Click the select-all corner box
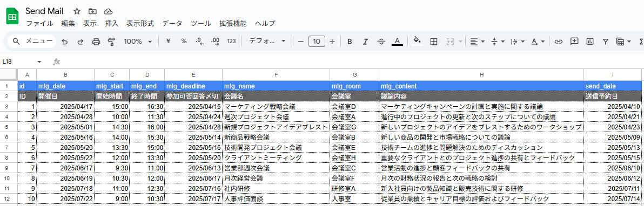Viewport: 644px width, 206px height. pyautogui.click(x=9, y=75)
